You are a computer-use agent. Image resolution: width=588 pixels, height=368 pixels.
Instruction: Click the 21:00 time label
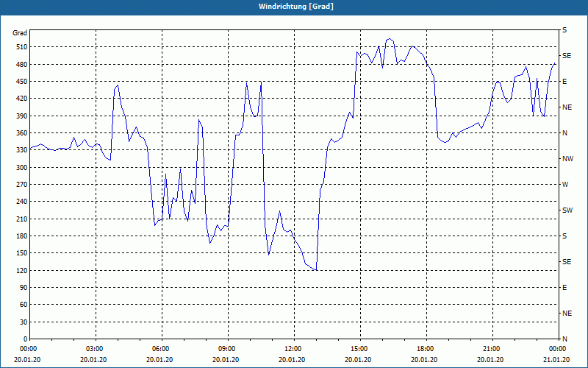coord(492,349)
